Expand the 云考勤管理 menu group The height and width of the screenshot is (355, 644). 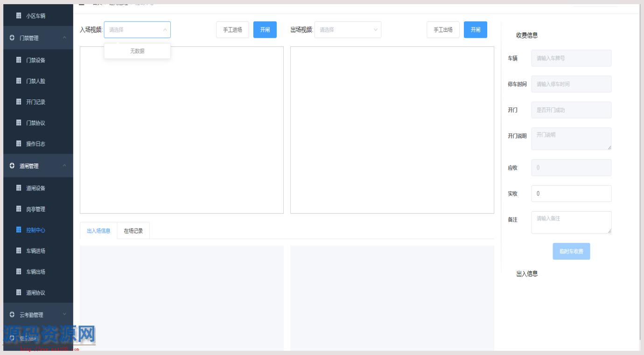38,315
